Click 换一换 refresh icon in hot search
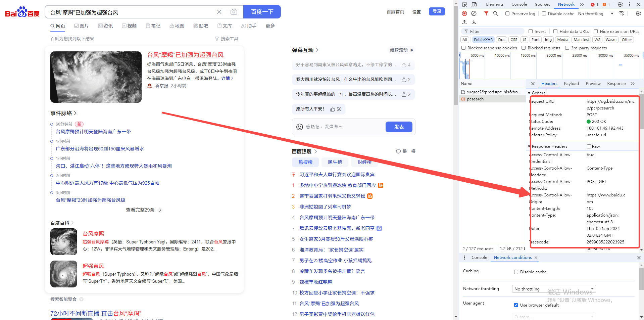 398,151
